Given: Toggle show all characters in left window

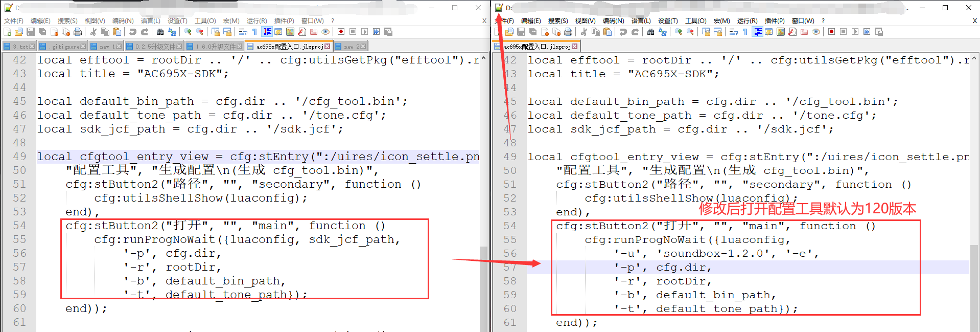Looking at the screenshot, I should pos(254,32).
